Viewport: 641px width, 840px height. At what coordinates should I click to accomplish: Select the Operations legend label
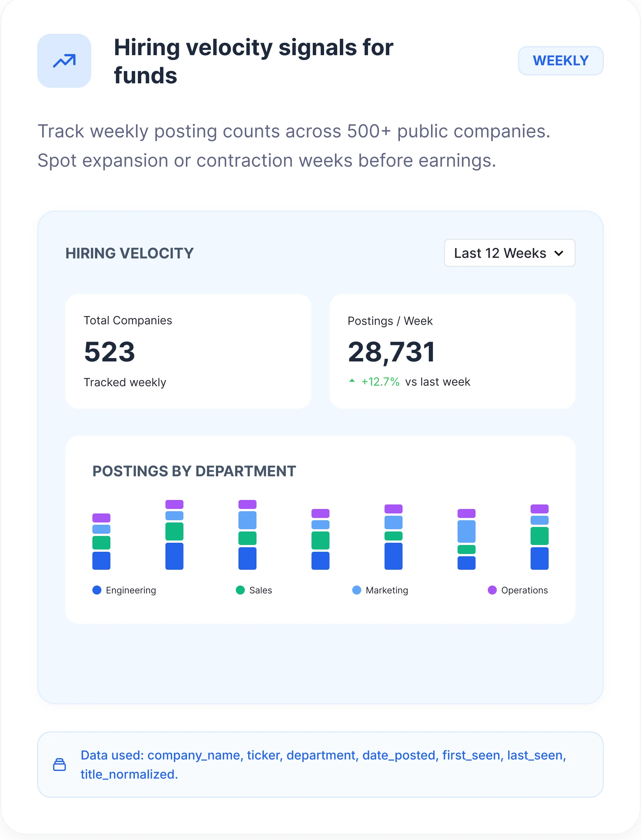[524, 590]
